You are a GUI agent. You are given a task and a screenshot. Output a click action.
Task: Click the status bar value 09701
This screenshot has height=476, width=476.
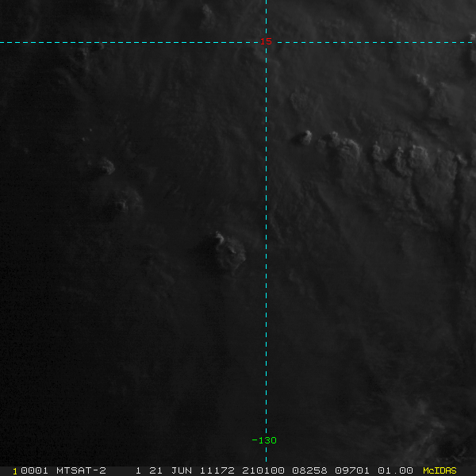click(352, 470)
